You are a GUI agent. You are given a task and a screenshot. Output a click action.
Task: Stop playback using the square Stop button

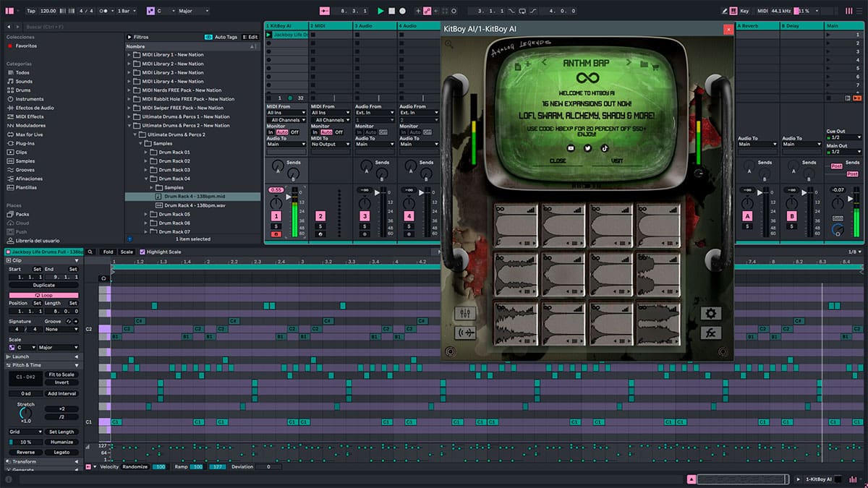pyautogui.click(x=391, y=11)
